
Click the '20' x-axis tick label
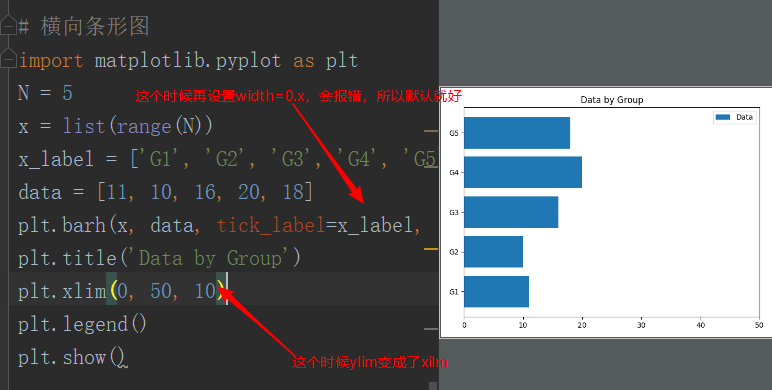point(582,325)
